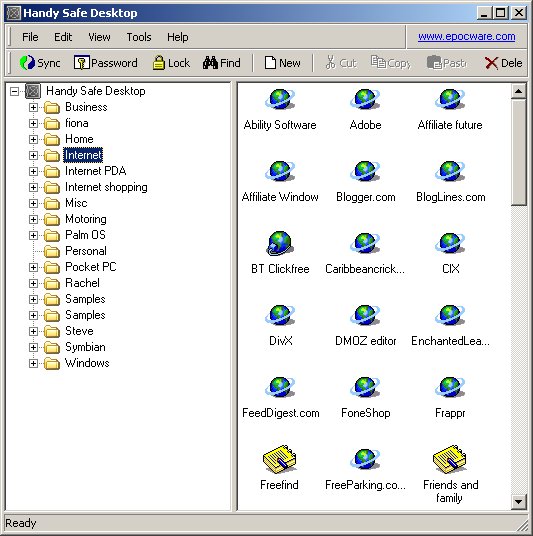Viewport: 533px width, 536px height.
Task: Open the View menu
Action: 99,37
